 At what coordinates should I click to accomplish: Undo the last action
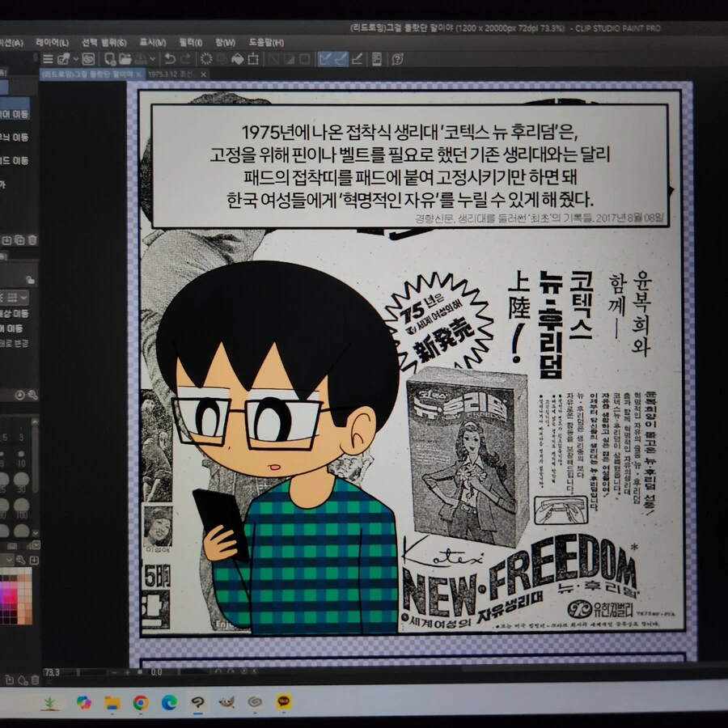170,59
